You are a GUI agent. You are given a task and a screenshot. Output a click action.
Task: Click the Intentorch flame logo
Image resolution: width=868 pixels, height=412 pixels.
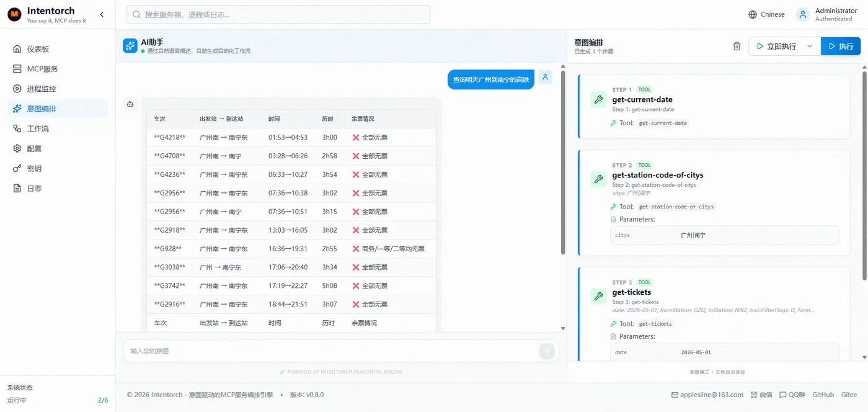14,15
